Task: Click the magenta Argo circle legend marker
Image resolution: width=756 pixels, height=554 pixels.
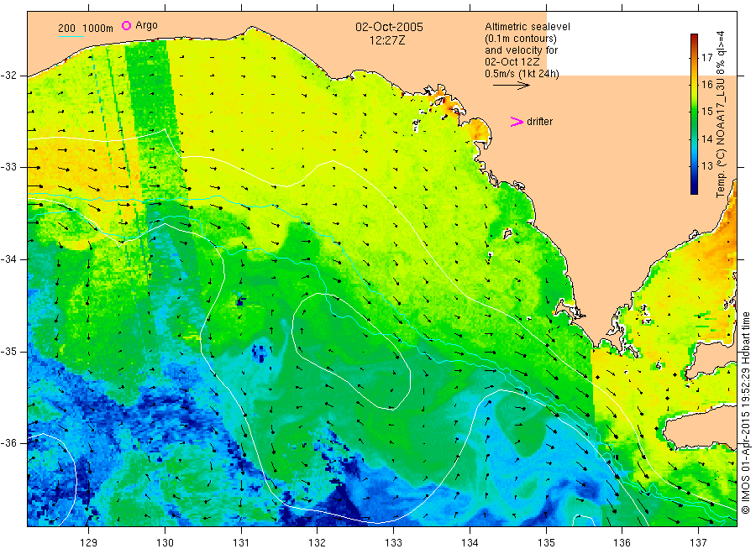Action: point(126,25)
